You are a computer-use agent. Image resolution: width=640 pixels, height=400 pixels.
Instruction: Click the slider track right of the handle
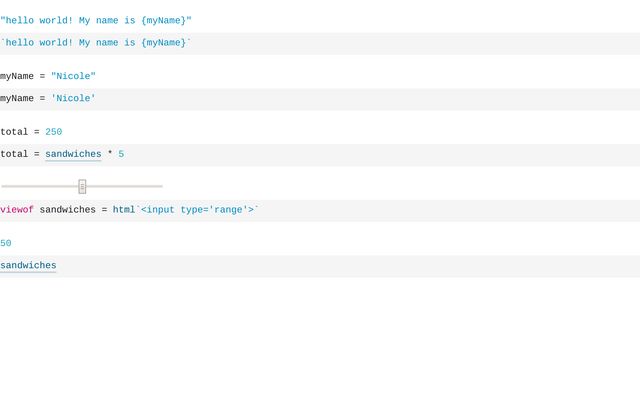point(125,186)
